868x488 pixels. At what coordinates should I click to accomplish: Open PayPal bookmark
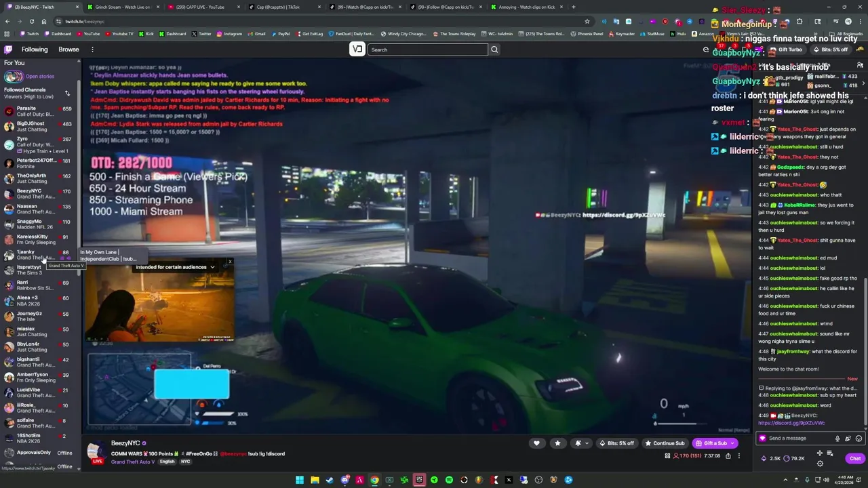pyautogui.click(x=281, y=34)
